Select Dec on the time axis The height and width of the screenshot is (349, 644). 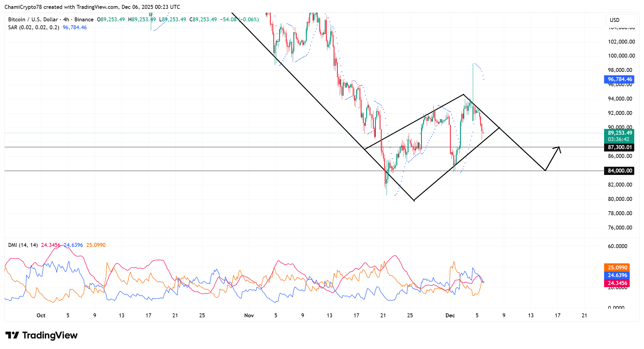[x=451, y=315]
